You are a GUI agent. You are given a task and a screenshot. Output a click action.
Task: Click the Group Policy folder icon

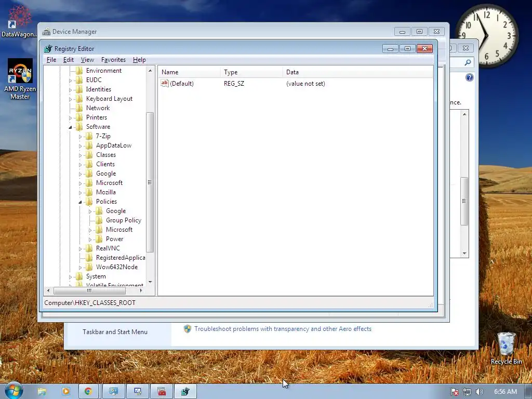99,220
